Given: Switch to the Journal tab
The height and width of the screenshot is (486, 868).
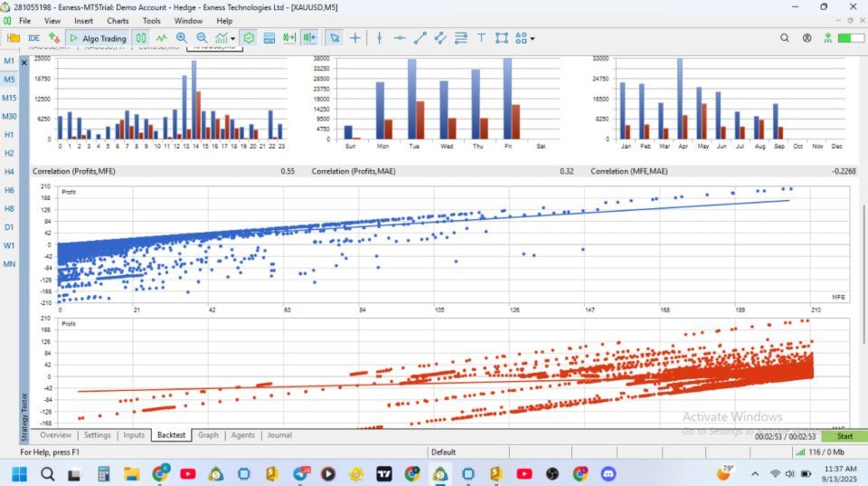Looking at the screenshot, I should (x=279, y=435).
